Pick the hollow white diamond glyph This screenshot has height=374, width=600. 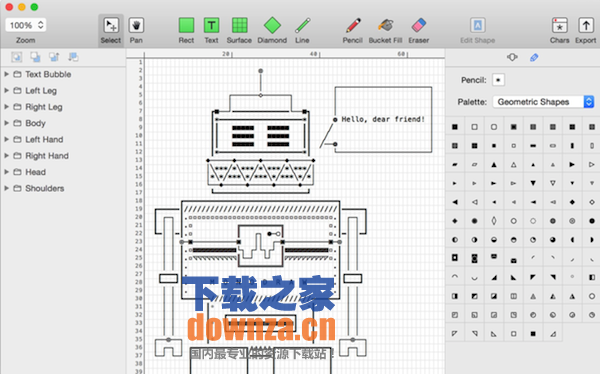coord(592,202)
